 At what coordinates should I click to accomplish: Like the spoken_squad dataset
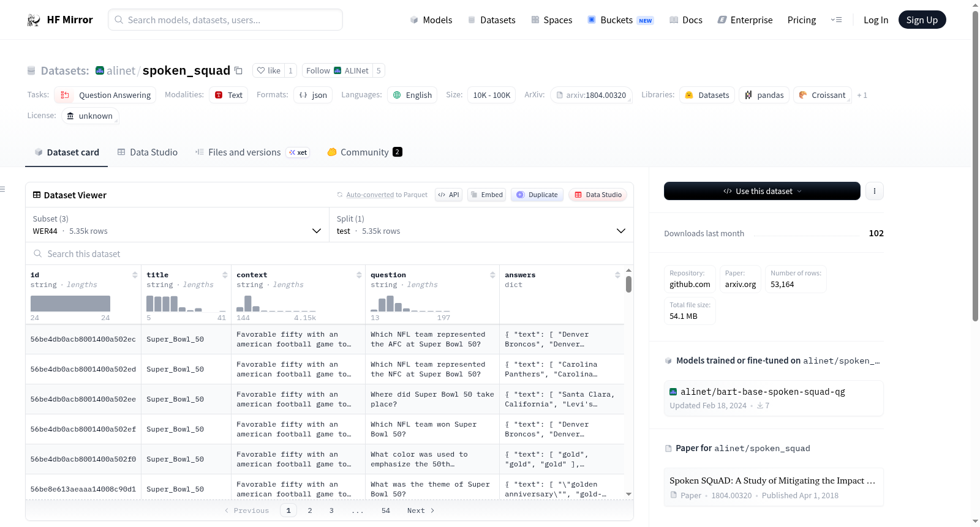coord(268,70)
